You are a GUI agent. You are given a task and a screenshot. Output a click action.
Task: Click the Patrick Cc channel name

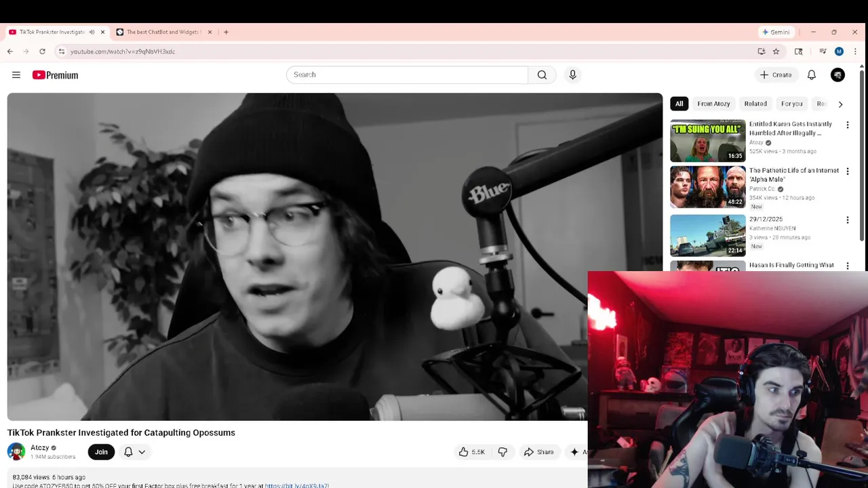coord(762,189)
